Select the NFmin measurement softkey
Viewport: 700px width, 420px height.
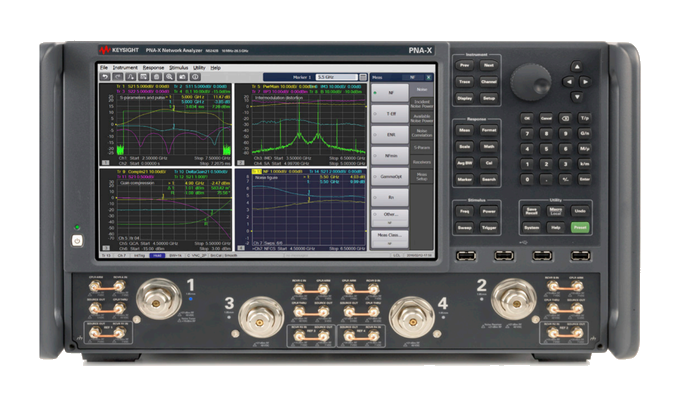390,156
